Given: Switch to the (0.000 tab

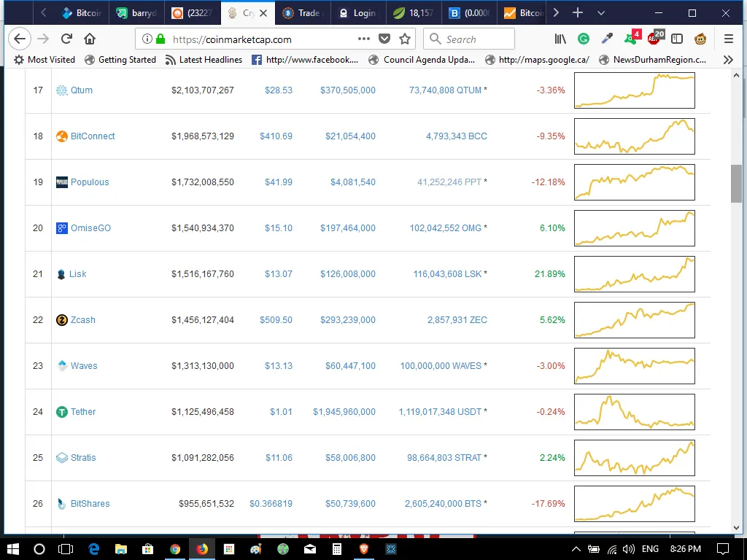Looking at the screenshot, I should point(469,13).
